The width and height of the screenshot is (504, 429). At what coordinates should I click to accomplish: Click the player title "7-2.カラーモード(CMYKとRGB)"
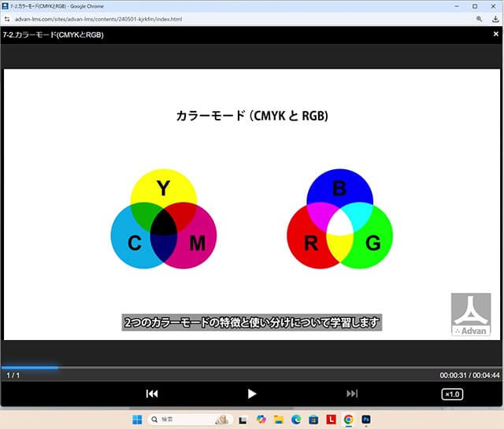53,35
